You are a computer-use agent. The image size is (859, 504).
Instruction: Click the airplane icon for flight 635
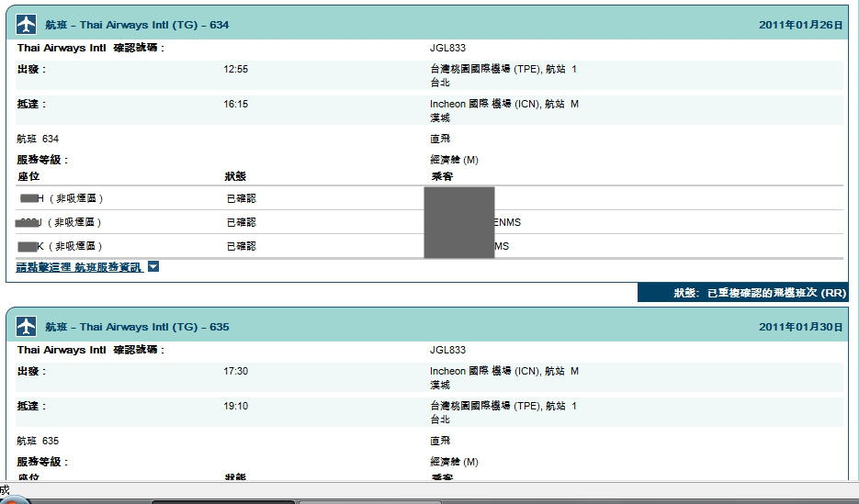27,327
